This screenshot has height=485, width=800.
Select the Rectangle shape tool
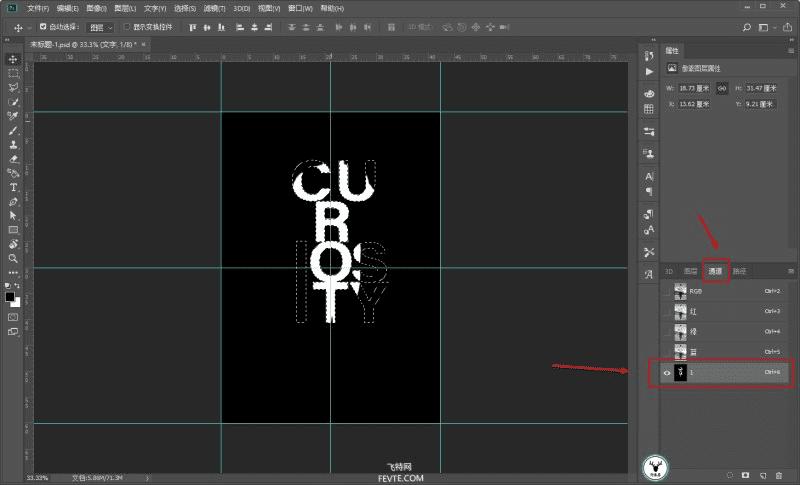[x=13, y=230]
